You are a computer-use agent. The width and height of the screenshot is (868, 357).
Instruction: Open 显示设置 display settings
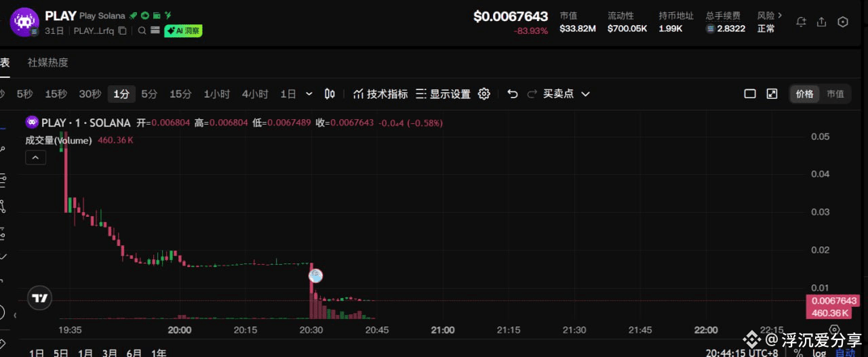click(443, 94)
